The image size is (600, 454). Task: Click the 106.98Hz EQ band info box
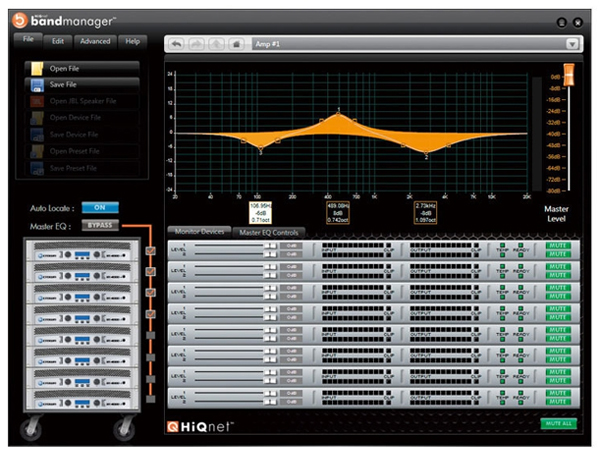tap(261, 213)
